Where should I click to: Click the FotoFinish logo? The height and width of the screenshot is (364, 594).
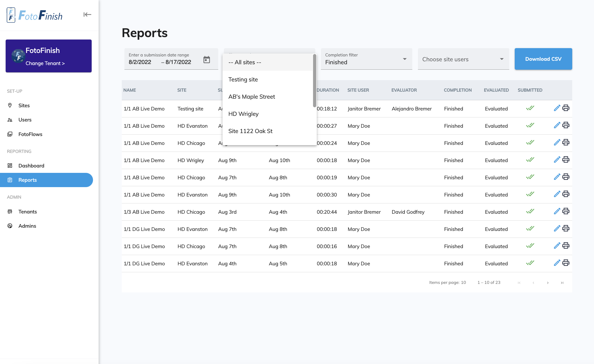pyautogui.click(x=34, y=15)
